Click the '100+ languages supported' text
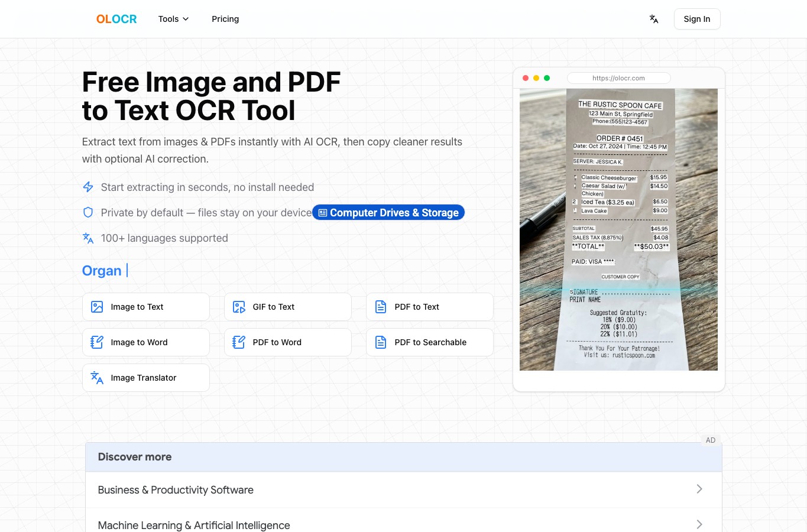Image resolution: width=807 pixels, height=532 pixels. tap(164, 238)
